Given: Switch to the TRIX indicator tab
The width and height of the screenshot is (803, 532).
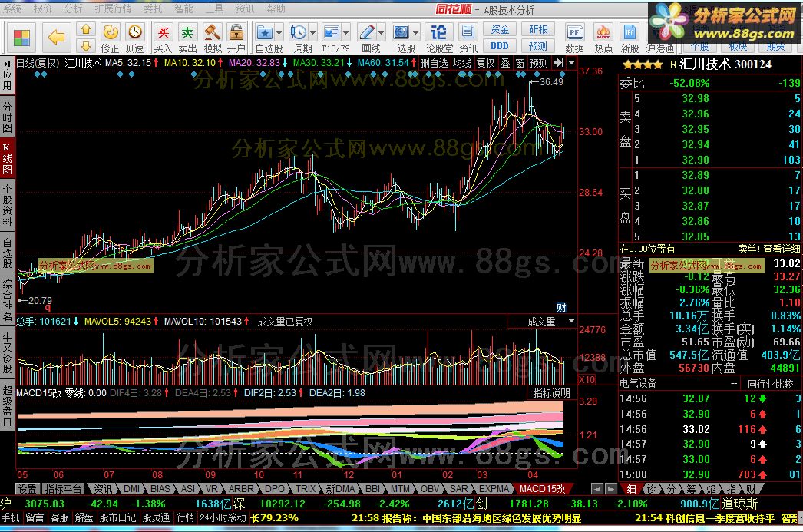Looking at the screenshot, I should 306,489.
